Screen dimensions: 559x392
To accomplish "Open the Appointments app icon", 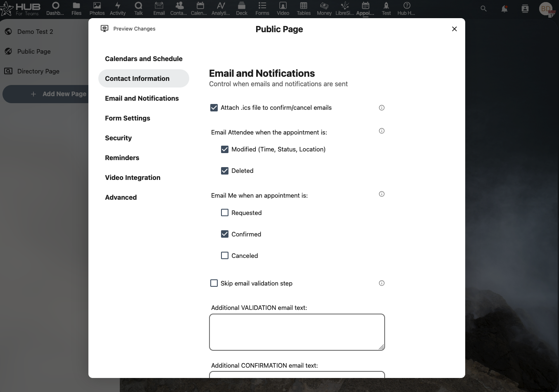I will [365, 8].
